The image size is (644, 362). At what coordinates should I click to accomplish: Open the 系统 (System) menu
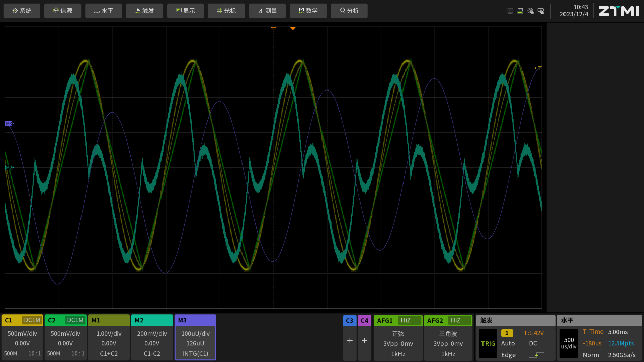coord(22,11)
